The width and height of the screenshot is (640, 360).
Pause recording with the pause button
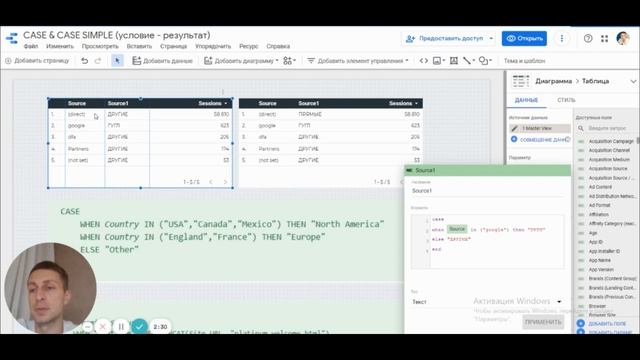click(x=121, y=327)
